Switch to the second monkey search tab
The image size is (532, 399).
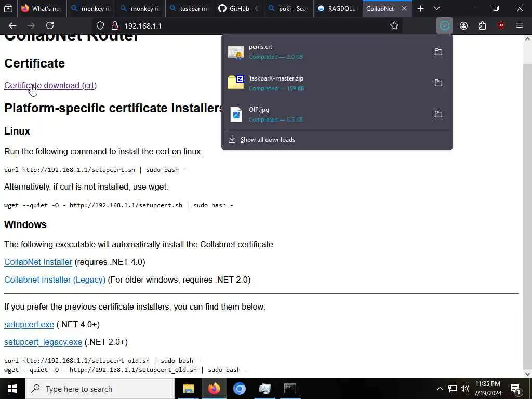(140, 9)
